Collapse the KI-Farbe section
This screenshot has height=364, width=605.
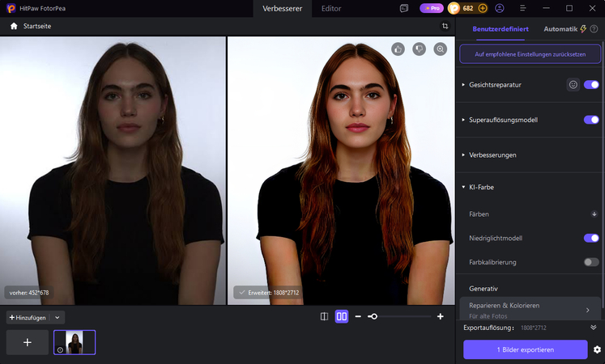coord(463,187)
